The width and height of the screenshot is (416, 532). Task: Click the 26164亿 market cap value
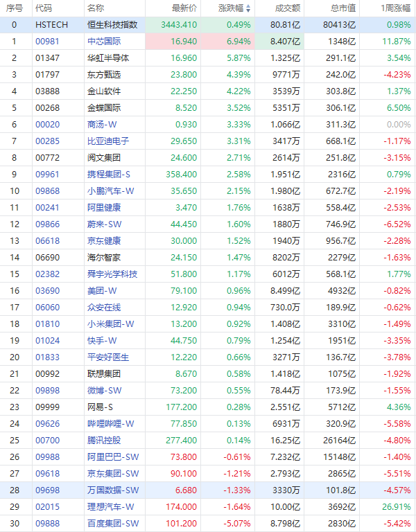(339, 441)
